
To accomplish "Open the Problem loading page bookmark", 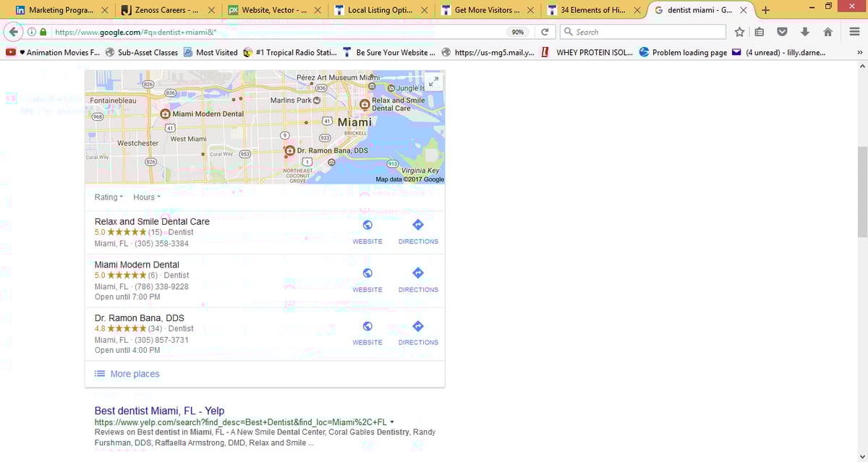I will 683,52.
